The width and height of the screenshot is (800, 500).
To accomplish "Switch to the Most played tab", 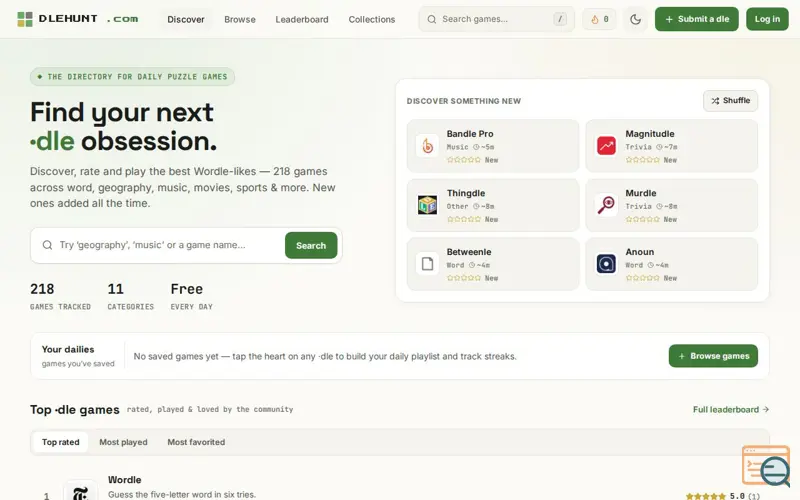I will pos(123,442).
